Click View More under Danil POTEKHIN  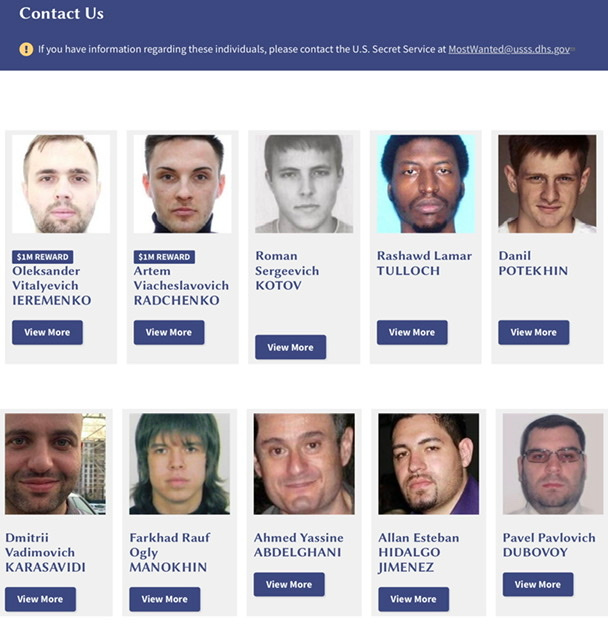534,332
